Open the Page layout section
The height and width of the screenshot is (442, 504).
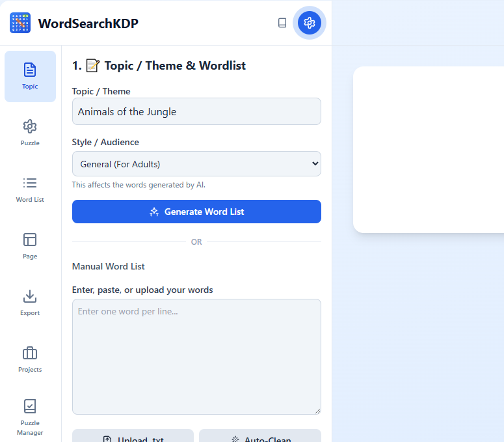coord(30,245)
